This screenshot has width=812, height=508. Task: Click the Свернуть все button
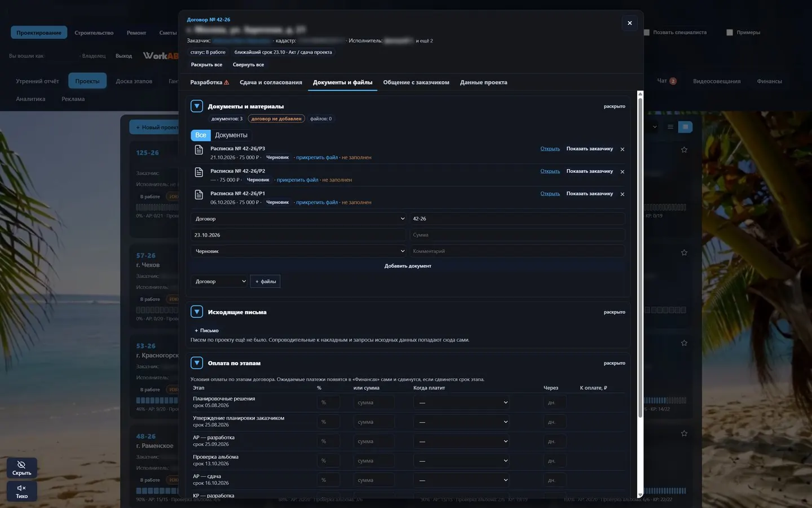(248, 65)
